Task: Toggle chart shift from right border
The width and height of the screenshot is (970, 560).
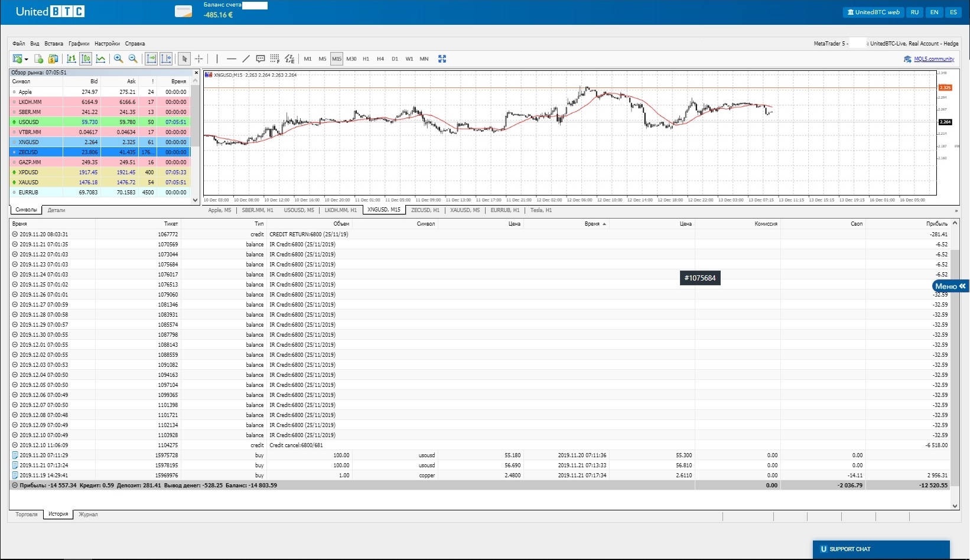Action: click(166, 58)
